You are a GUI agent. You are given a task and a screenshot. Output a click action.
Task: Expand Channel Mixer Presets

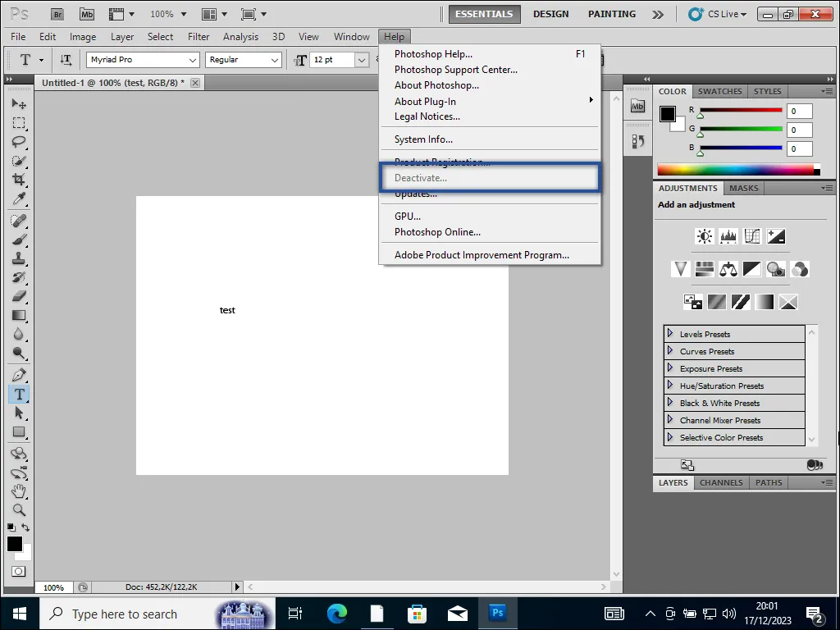pyautogui.click(x=670, y=419)
